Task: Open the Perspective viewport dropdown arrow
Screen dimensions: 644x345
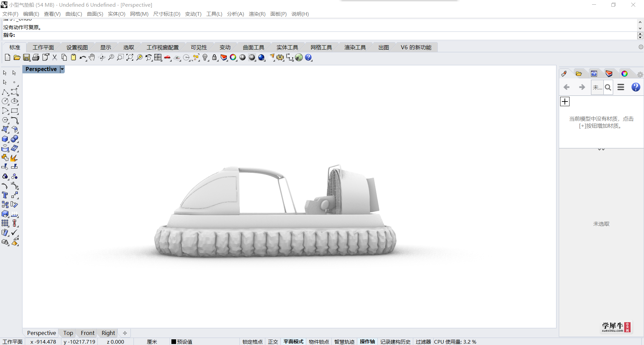Action: click(62, 69)
